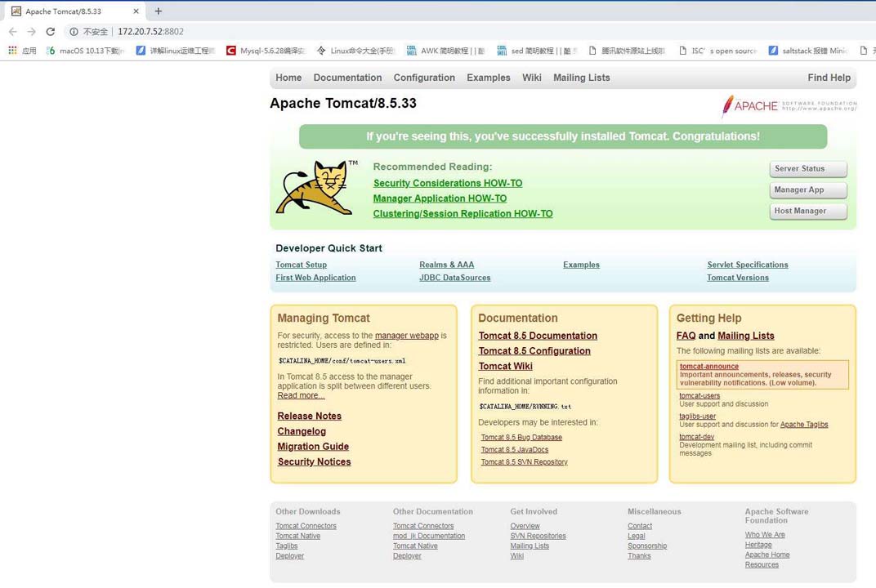876x588 pixels.
Task: Click the not-secure info icon in address bar
Action: pos(74,32)
